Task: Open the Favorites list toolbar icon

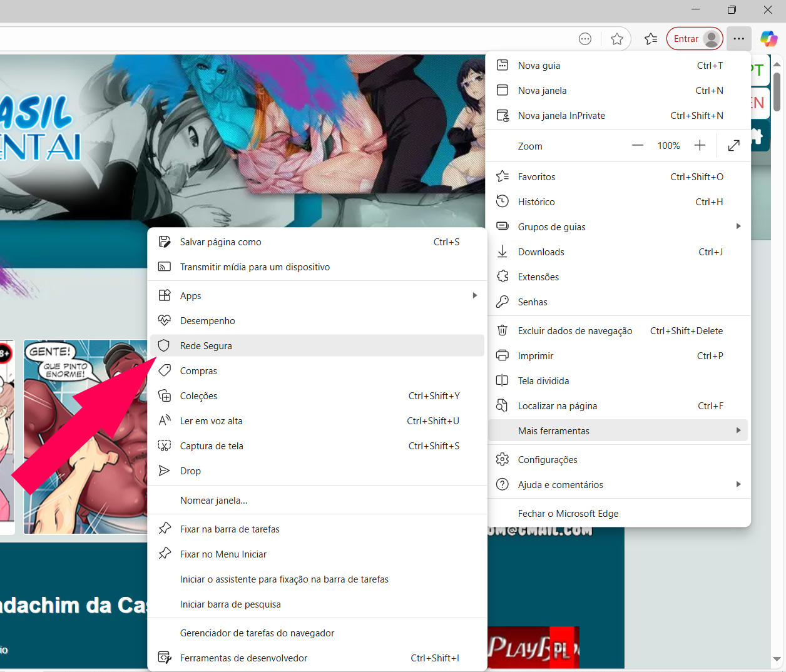Action: [x=651, y=39]
